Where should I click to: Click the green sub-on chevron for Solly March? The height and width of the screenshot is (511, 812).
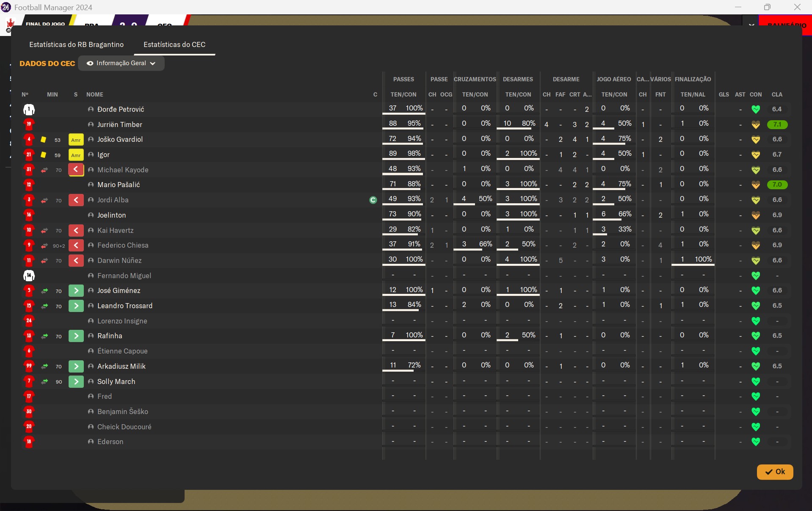76,381
